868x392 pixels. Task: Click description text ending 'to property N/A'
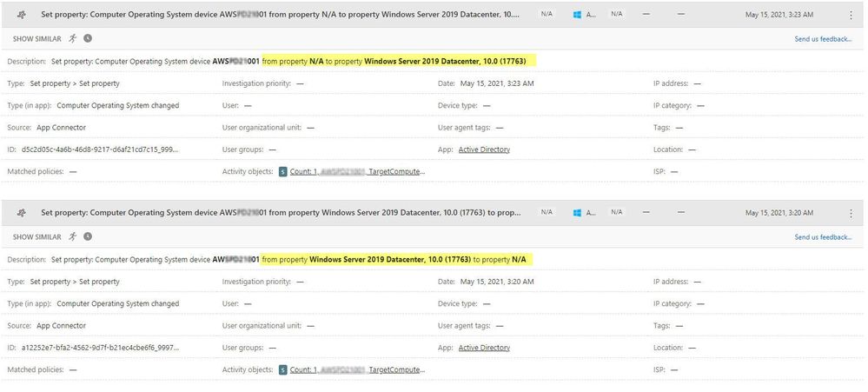tap(395, 260)
